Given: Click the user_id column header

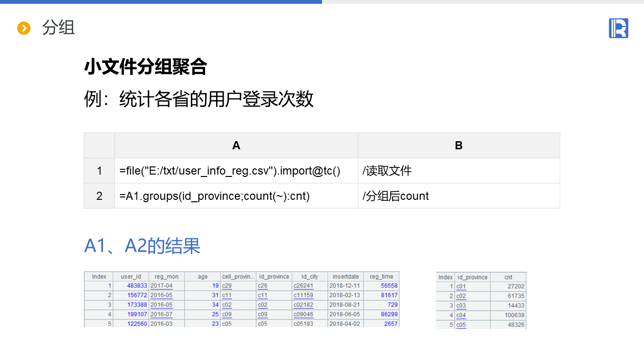Looking at the screenshot, I should click(131, 277).
